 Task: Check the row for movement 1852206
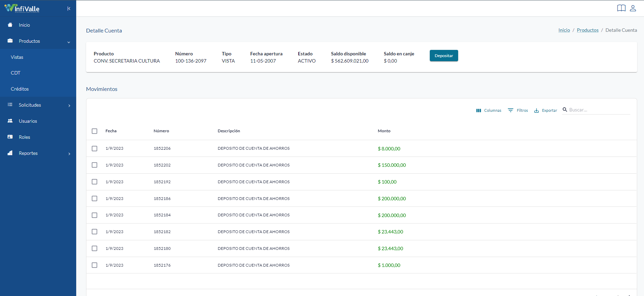pos(95,149)
